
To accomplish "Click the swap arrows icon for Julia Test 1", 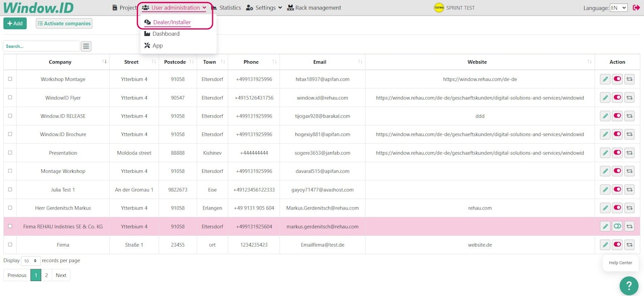I will tap(629, 189).
